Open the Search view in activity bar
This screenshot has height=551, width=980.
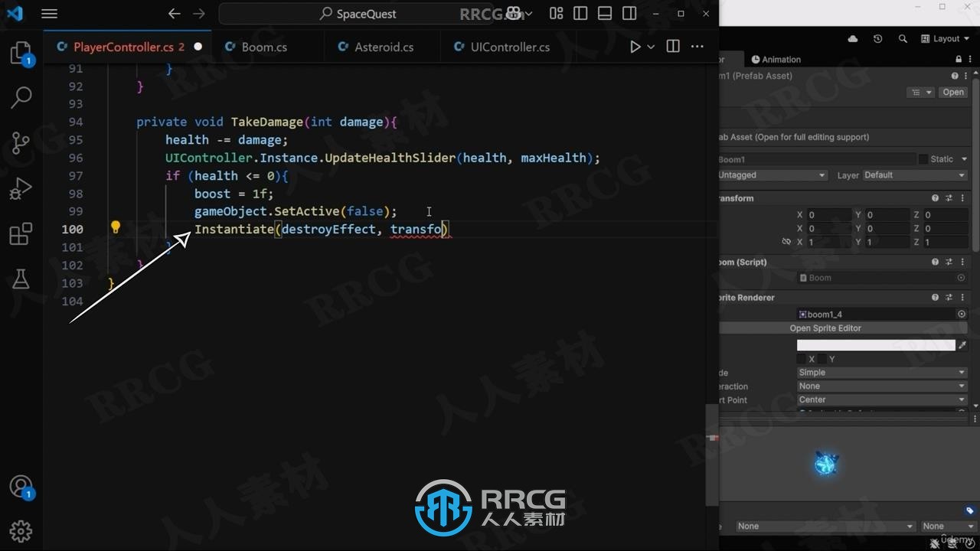click(x=21, y=97)
